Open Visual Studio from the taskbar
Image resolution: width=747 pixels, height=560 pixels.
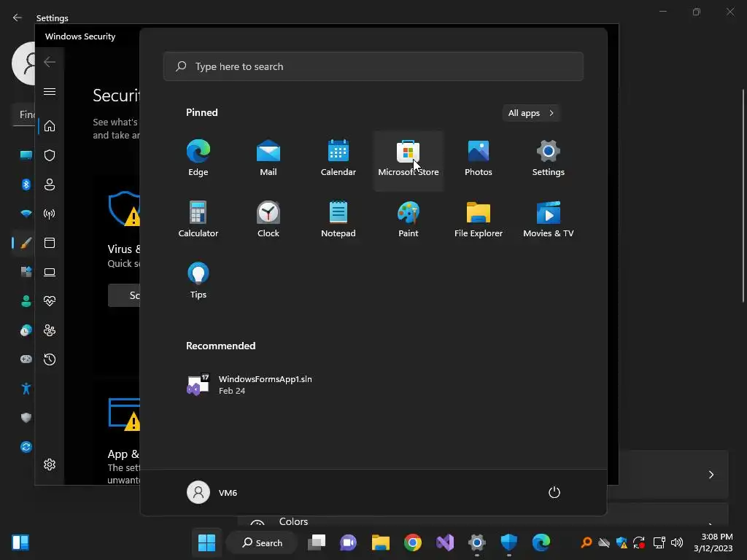(x=445, y=542)
